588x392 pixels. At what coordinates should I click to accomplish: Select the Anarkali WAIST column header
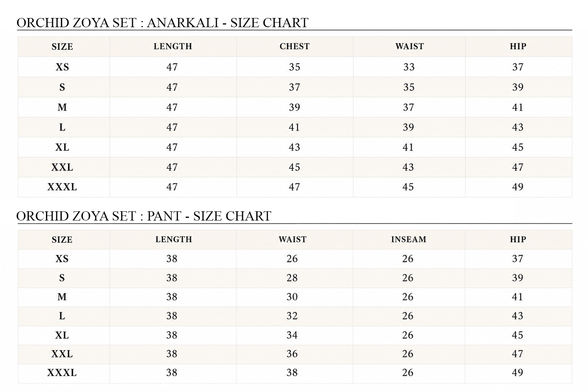point(409,46)
